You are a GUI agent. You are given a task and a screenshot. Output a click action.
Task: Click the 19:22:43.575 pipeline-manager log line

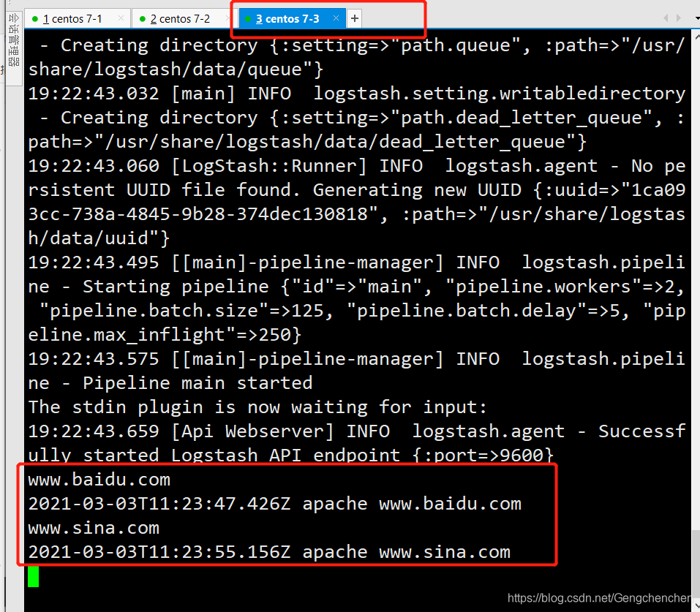pos(357,359)
